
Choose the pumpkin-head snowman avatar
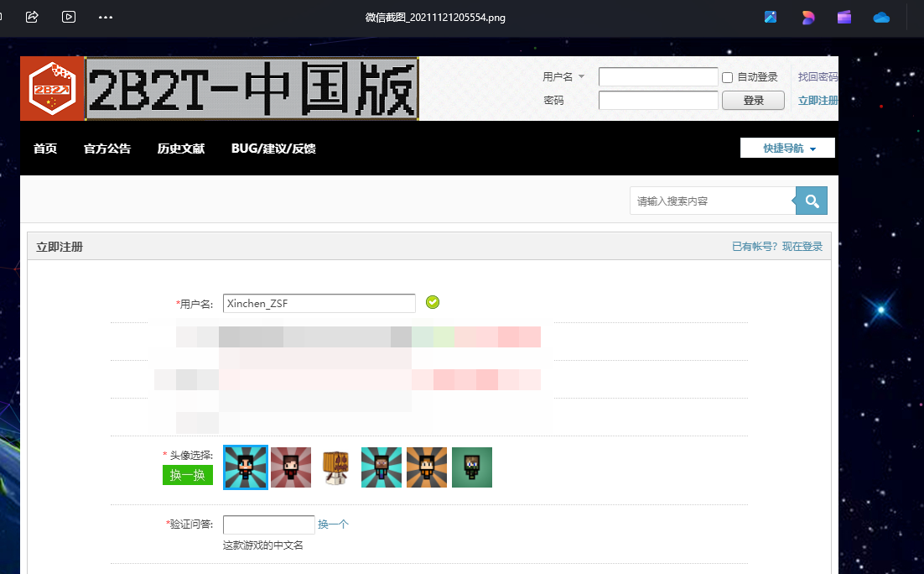click(x=336, y=467)
